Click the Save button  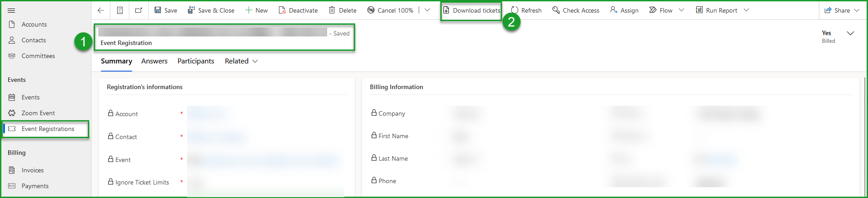point(166,10)
